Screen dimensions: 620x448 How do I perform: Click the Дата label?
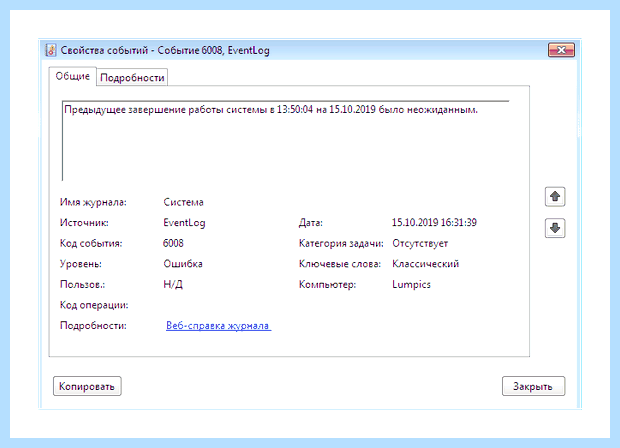(x=311, y=223)
